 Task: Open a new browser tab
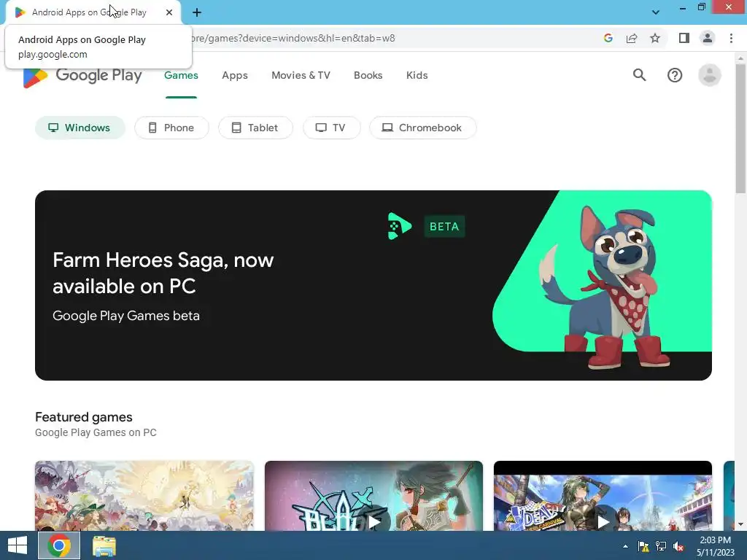[x=197, y=12]
